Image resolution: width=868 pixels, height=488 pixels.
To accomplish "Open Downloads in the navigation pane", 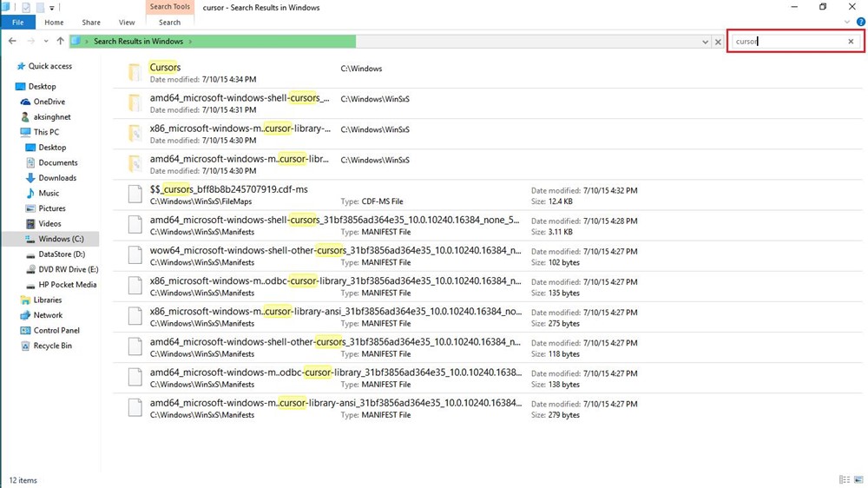I will 57,178.
